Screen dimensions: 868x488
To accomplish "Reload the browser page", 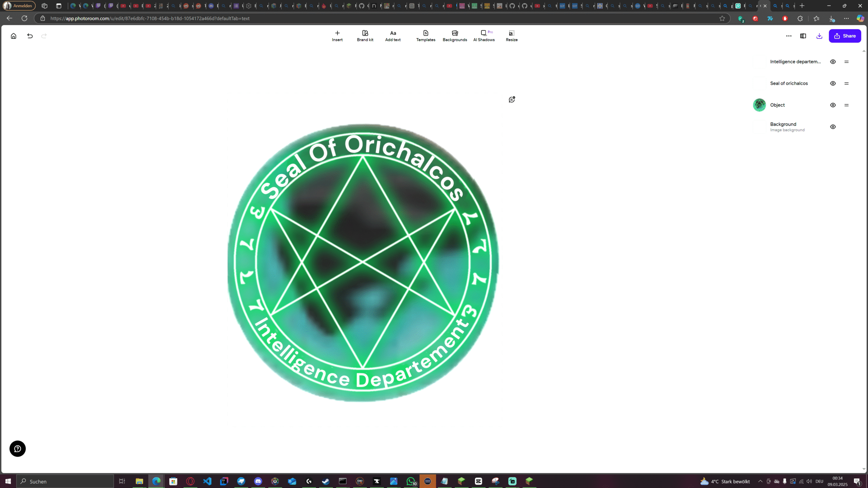I will point(24,18).
